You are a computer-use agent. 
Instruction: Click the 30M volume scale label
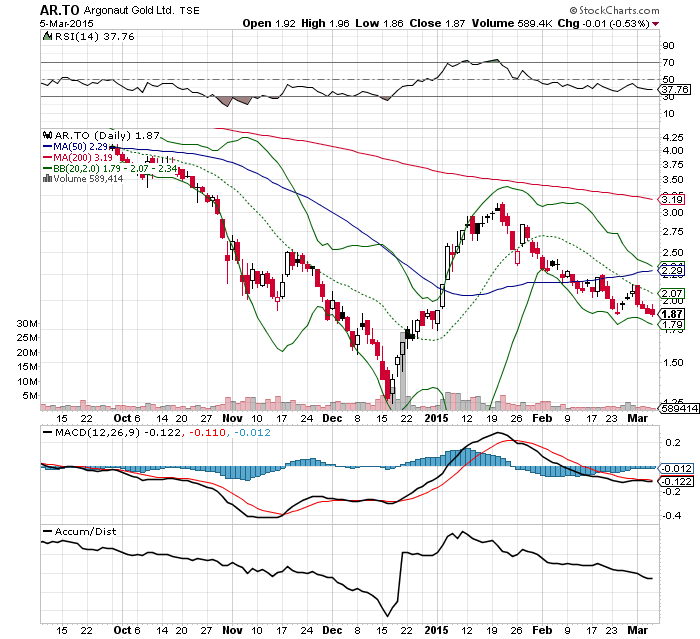coord(27,323)
